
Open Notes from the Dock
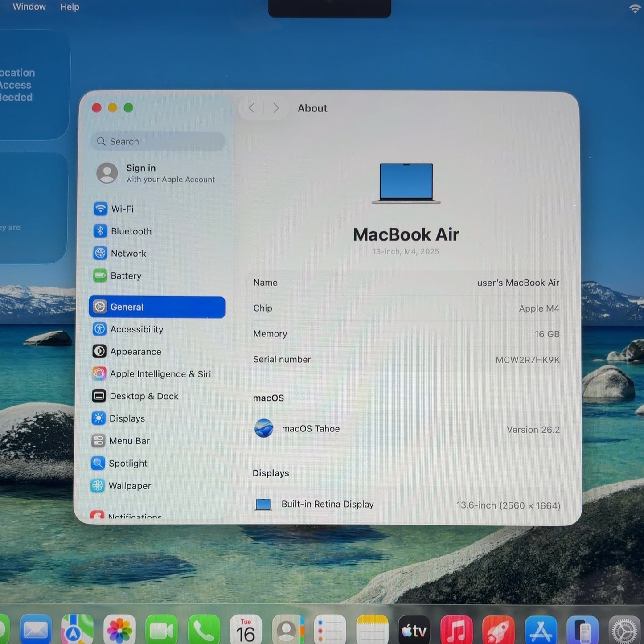[x=372, y=630]
